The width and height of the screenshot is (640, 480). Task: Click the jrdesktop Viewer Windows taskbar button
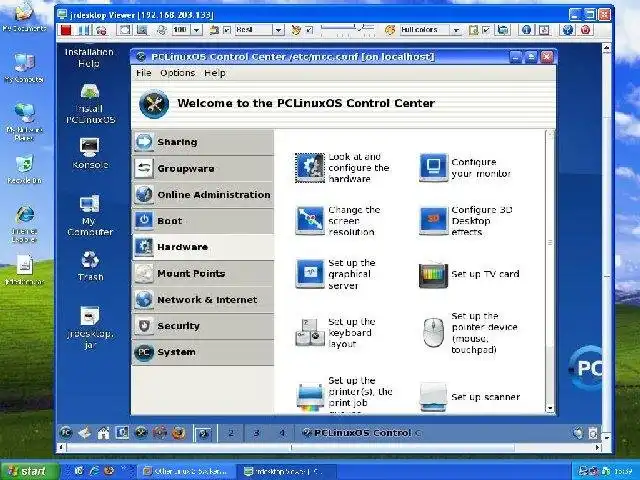tap(286, 471)
